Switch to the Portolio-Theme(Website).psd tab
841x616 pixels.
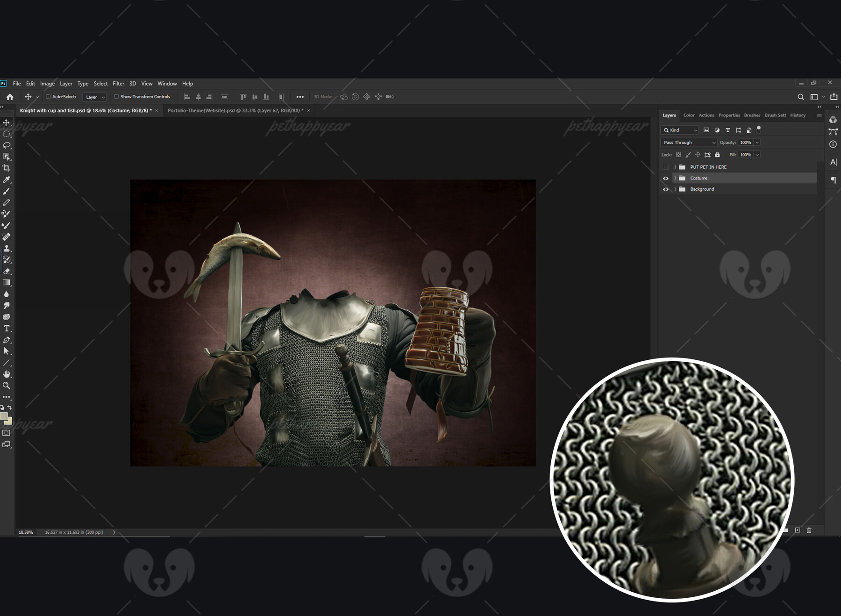click(236, 111)
